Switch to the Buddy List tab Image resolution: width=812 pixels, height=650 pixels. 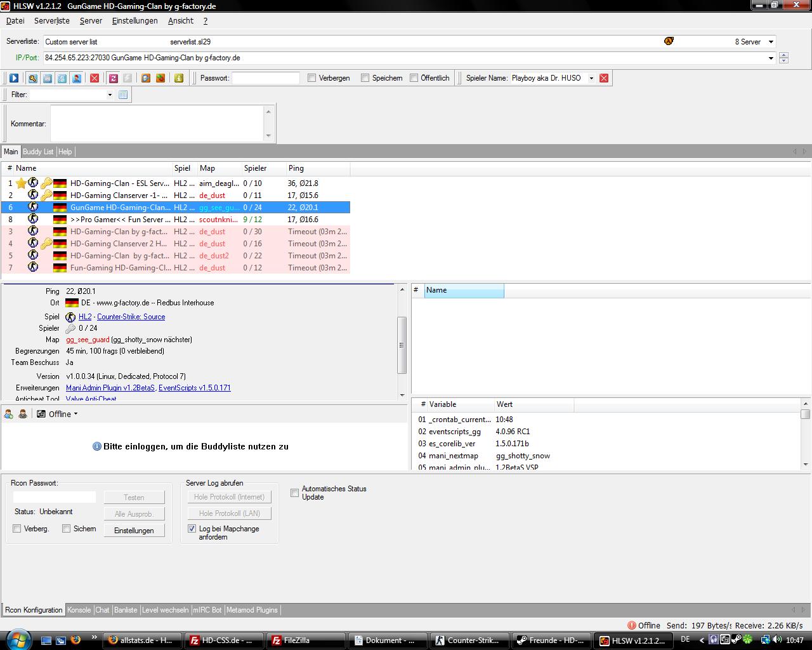point(38,152)
